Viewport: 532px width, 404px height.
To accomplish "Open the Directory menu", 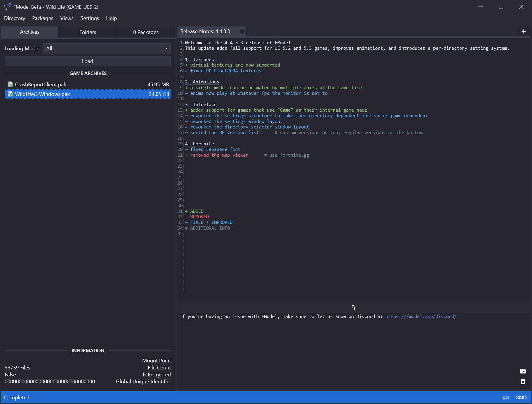I will coord(15,18).
